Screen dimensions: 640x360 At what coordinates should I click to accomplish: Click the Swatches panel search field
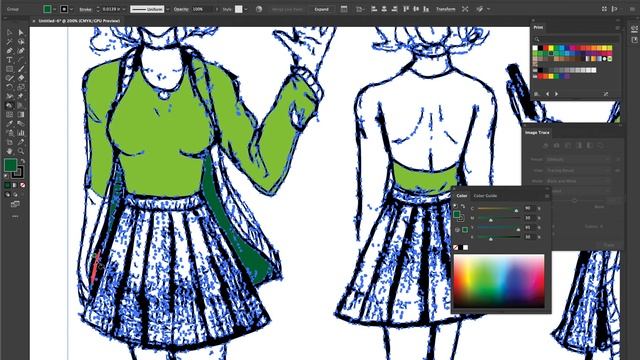tap(576, 39)
